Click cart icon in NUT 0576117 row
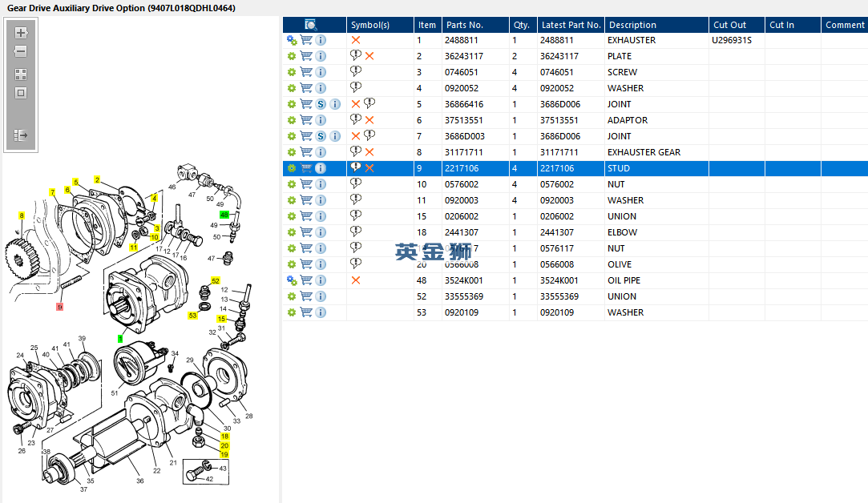 (x=306, y=248)
